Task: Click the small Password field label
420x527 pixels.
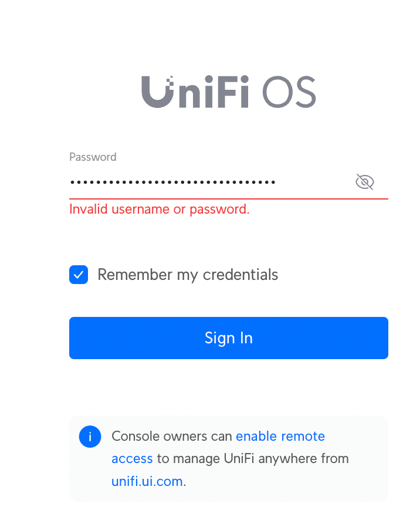Action: click(93, 157)
